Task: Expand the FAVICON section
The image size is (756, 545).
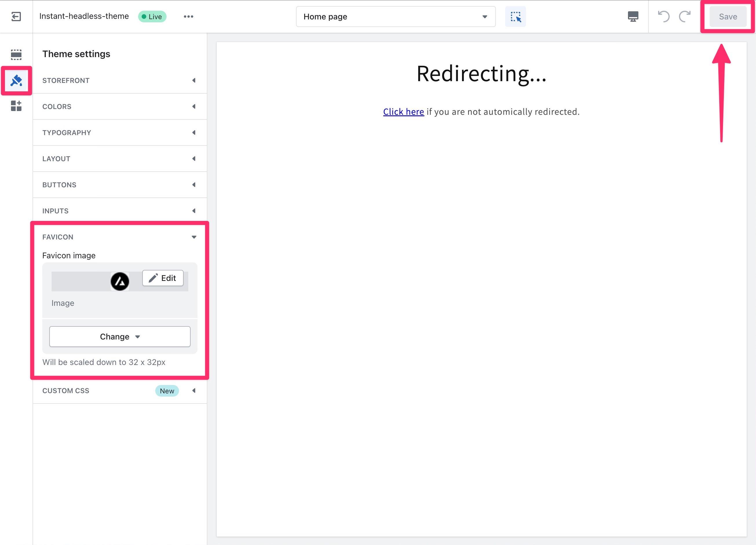Action: 120,237
